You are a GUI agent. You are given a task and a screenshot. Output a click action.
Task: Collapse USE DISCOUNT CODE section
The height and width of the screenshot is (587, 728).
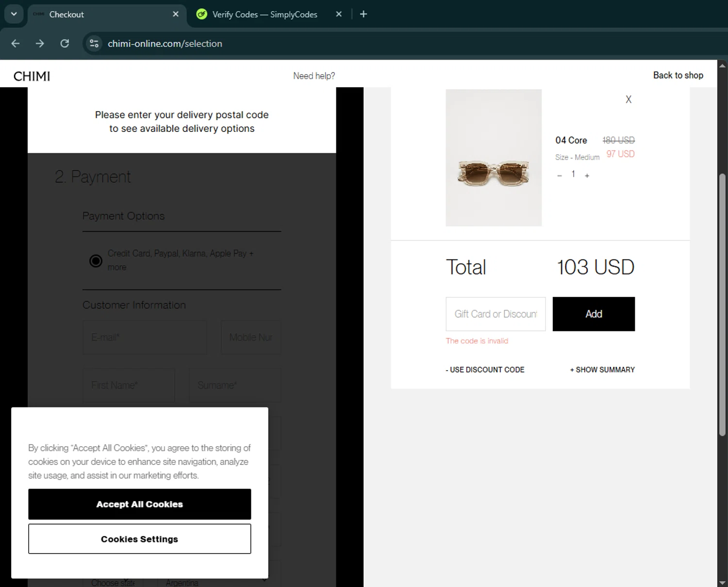(485, 370)
